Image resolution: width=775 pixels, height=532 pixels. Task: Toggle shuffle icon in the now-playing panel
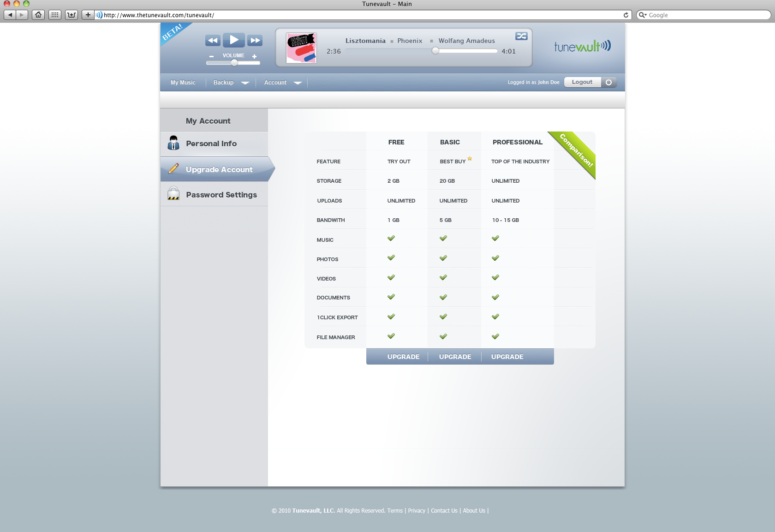[x=521, y=36]
